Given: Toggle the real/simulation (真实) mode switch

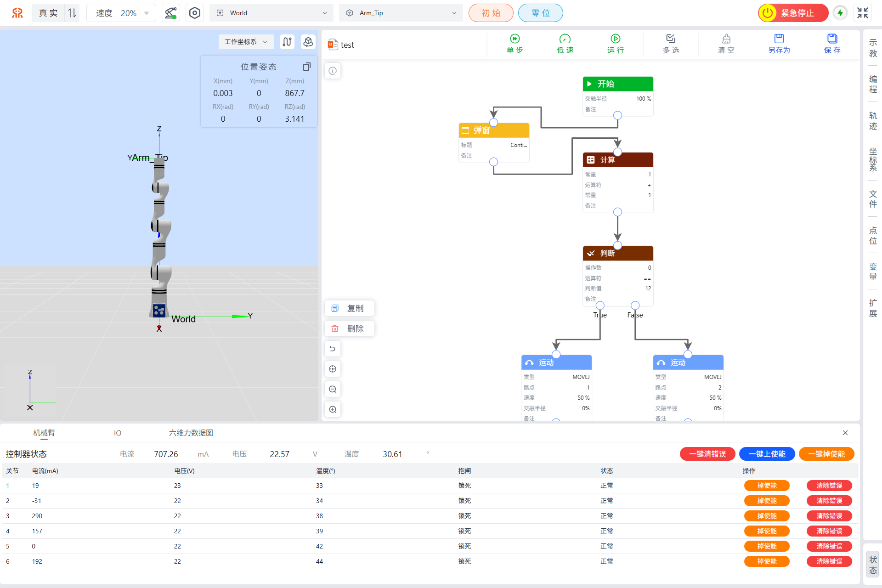Looking at the screenshot, I should coord(72,13).
